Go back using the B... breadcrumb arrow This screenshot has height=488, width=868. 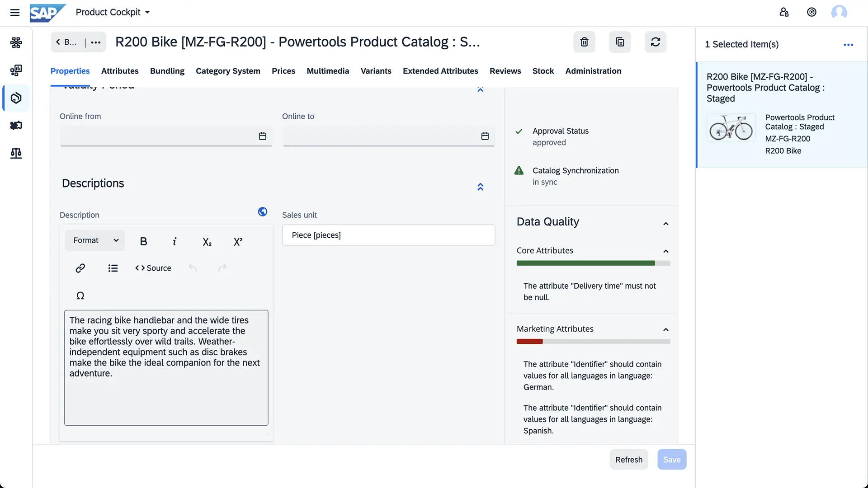[66, 42]
